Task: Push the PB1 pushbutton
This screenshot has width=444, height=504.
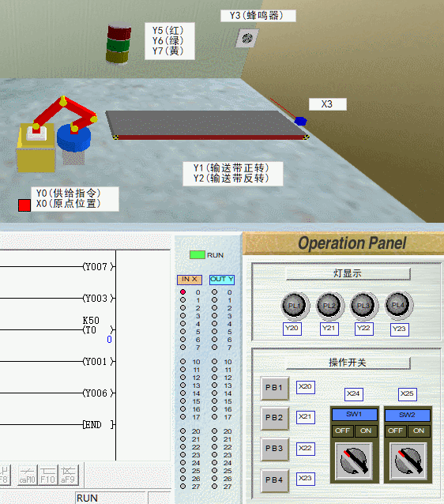Action: click(x=275, y=388)
